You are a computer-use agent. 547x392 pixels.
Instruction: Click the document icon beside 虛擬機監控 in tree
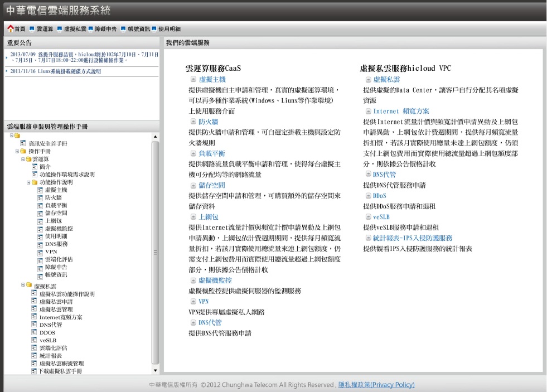[x=40, y=229]
